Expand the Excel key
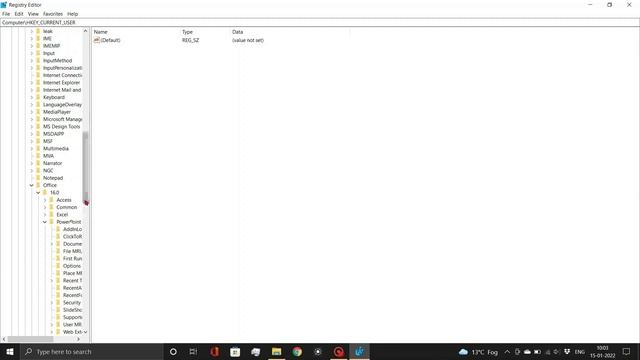Screen dimensions: 640x360 coord(45,215)
